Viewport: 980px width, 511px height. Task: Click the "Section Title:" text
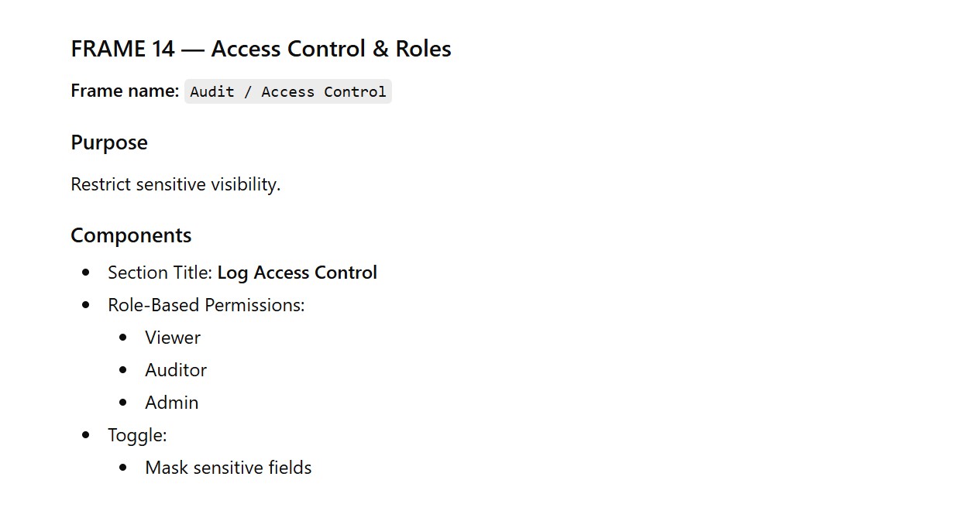click(x=160, y=273)
